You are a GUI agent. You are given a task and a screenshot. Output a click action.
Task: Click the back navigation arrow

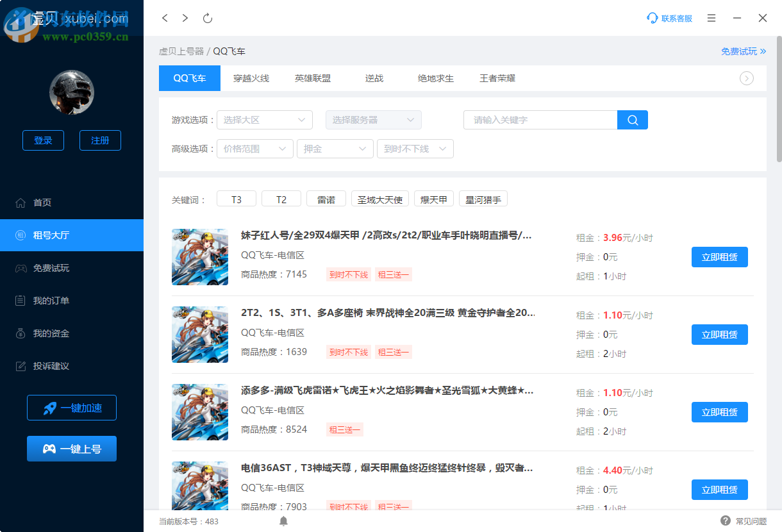click(165, 18)
